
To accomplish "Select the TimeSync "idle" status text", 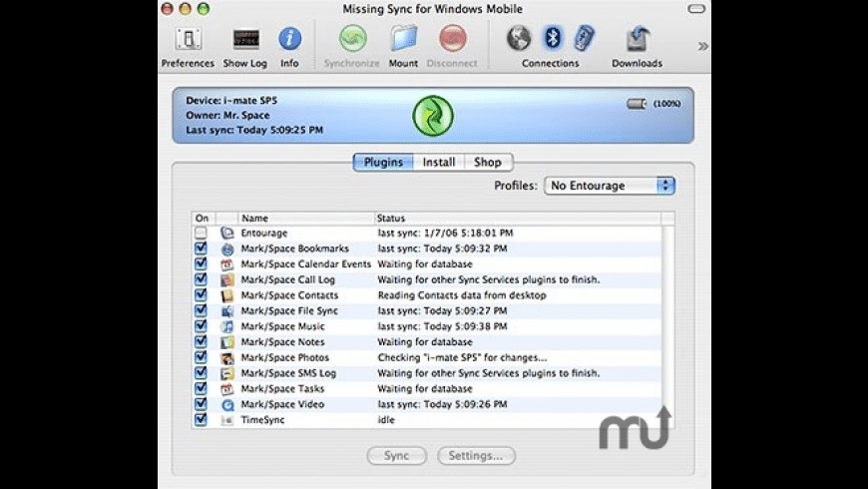I will coord(386,420).
